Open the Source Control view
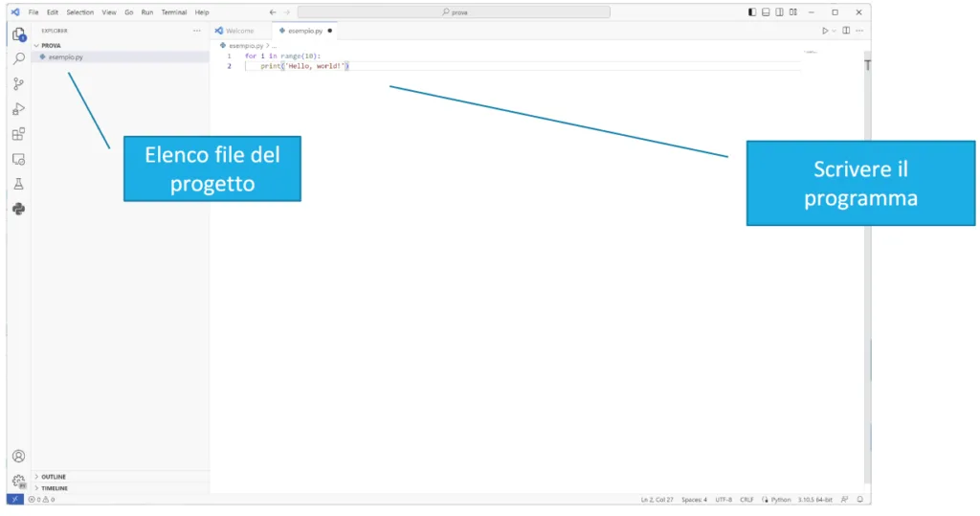The height and width of the screenshot is (516, 980). coord(19,84)
